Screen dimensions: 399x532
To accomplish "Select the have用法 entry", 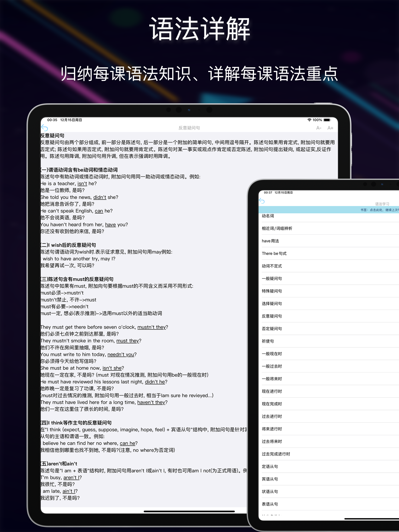I will click(270, 241).
